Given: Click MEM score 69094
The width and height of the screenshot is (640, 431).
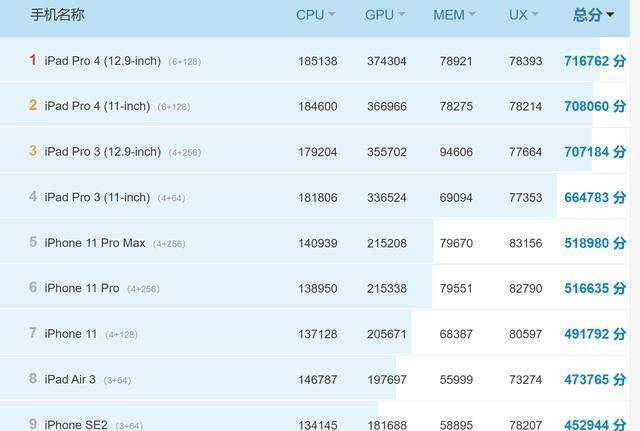Looking at the screenshot, I should 456,198.
